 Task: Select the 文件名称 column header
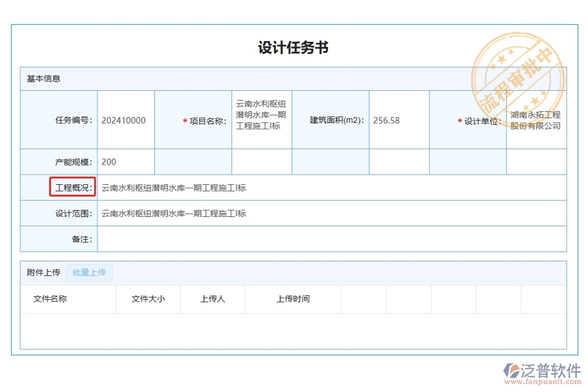click(50, 299)
